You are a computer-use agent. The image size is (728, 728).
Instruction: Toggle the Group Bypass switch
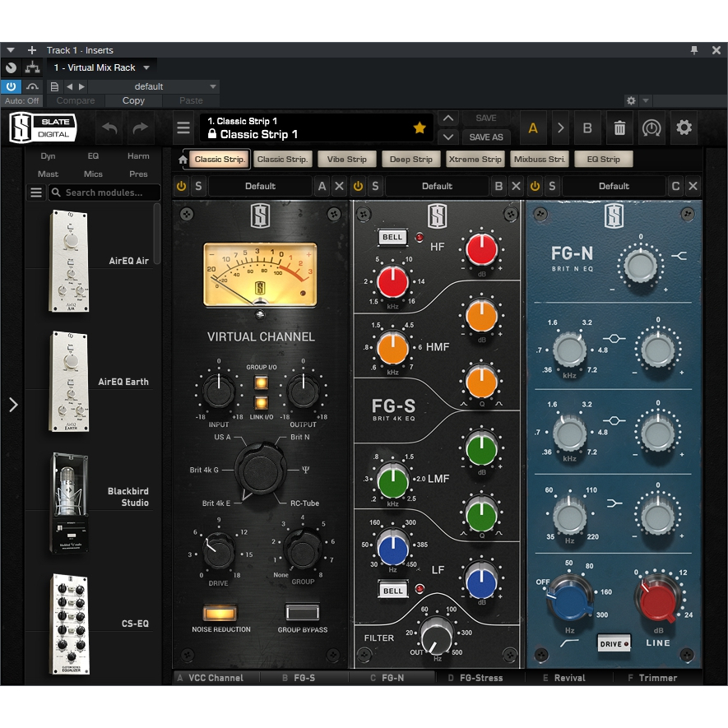pyautogui.click(x=302, y=613)
